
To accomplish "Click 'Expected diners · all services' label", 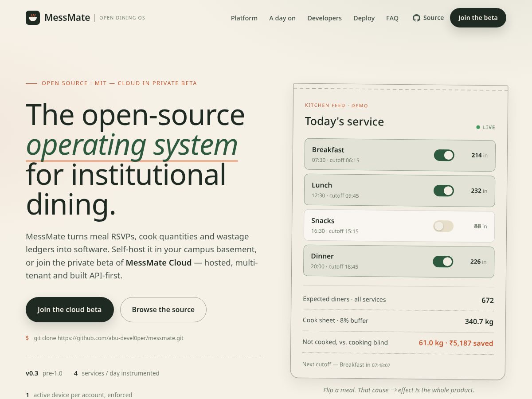I will tap(344, 299).
